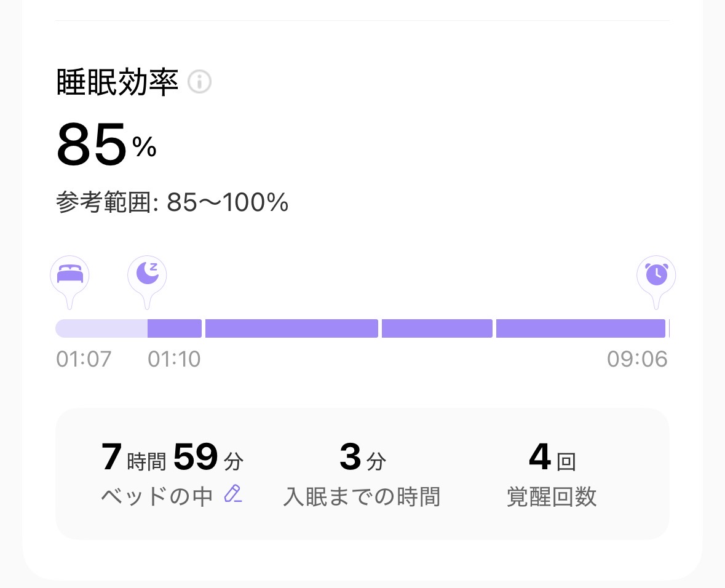Tap the pencil edit icon next to ベッドの中
The width and height of the screenshot is (725, 588).
[233, 494]
